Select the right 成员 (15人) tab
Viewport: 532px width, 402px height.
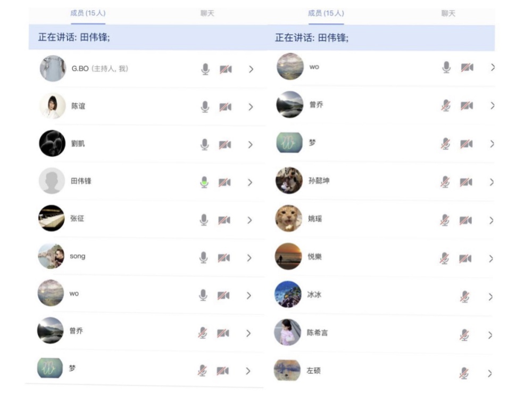326,13
